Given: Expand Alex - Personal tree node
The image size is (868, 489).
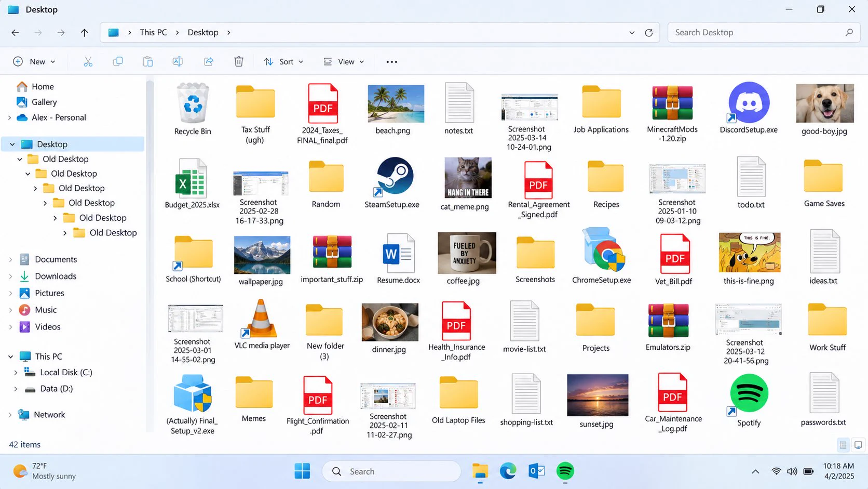Looking at the screenshot, I should point(9,118).
